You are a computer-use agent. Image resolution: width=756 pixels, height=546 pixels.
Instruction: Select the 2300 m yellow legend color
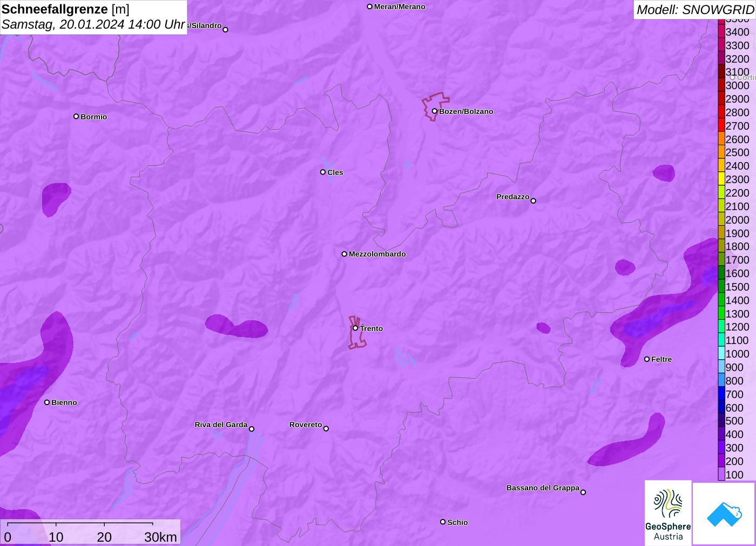coord(721,179)
